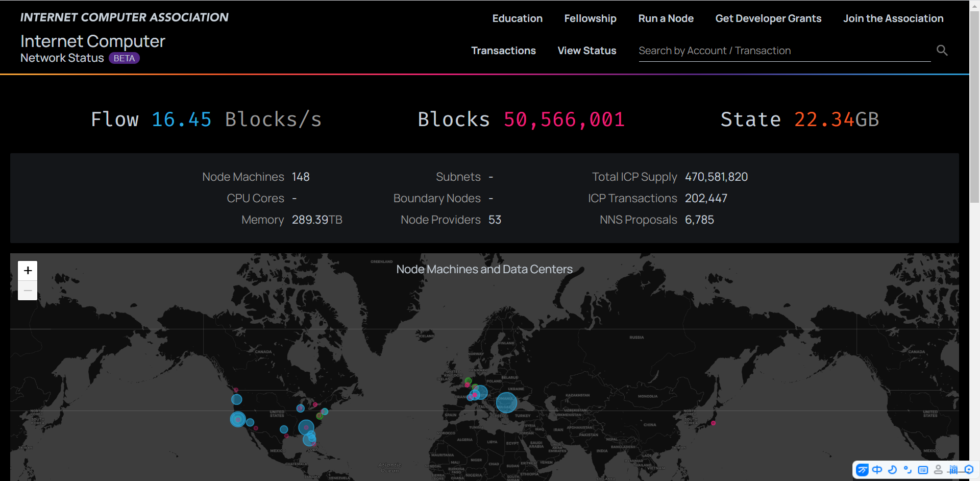Click Memory value 289.39TB
The image size is (980, 481).
pyautogui.click(x=317, y=220)
